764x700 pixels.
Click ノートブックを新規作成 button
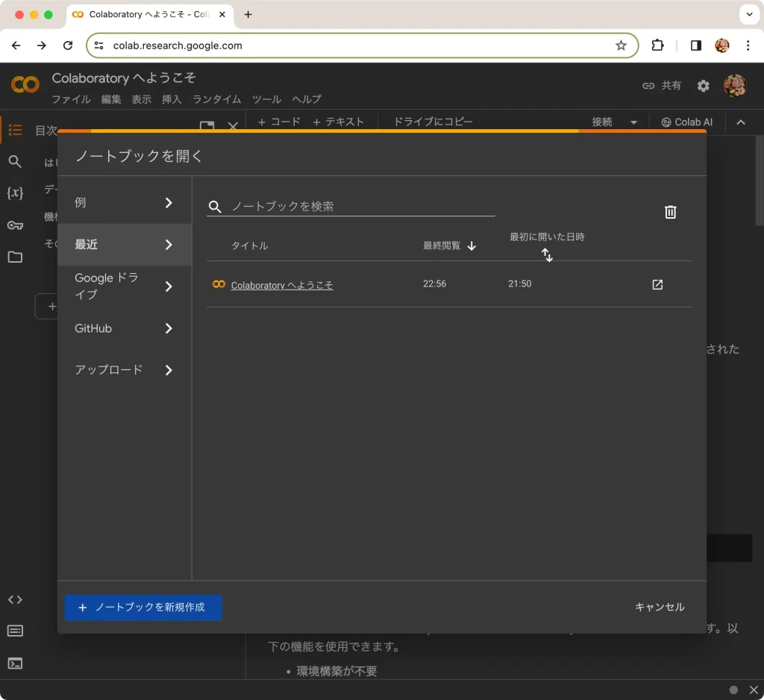click(143, 607)
